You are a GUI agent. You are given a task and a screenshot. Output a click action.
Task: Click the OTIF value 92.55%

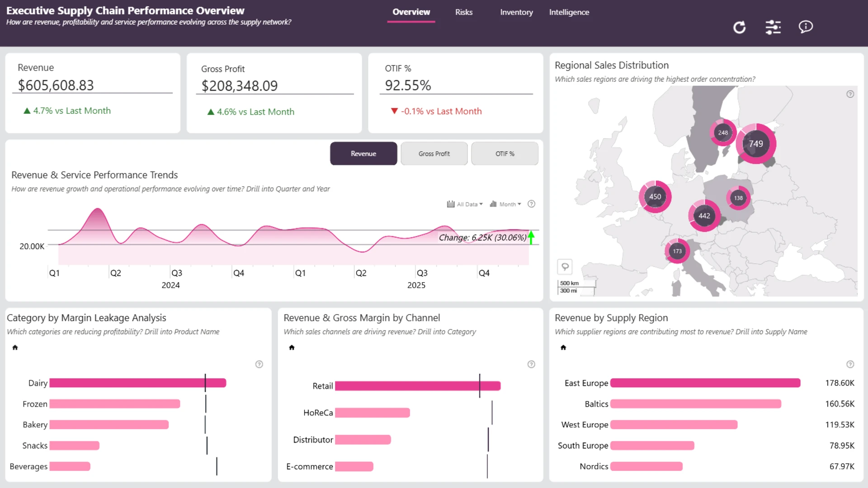point(408,85)
